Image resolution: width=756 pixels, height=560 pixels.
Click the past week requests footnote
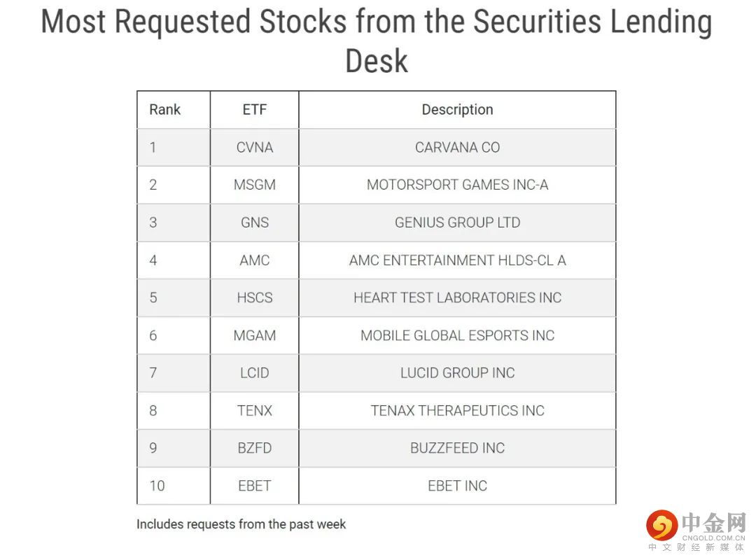241,524
